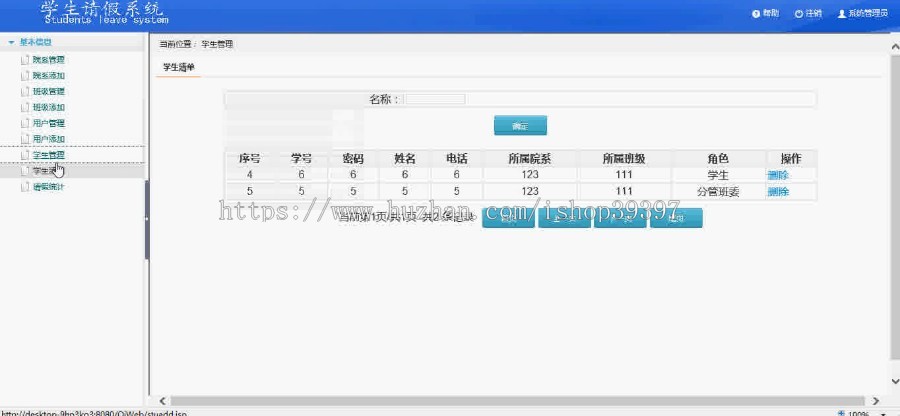This screenshot has width=900, height=416.
Task: Click the 确定 search button
Action: click(x=520, y=126)
